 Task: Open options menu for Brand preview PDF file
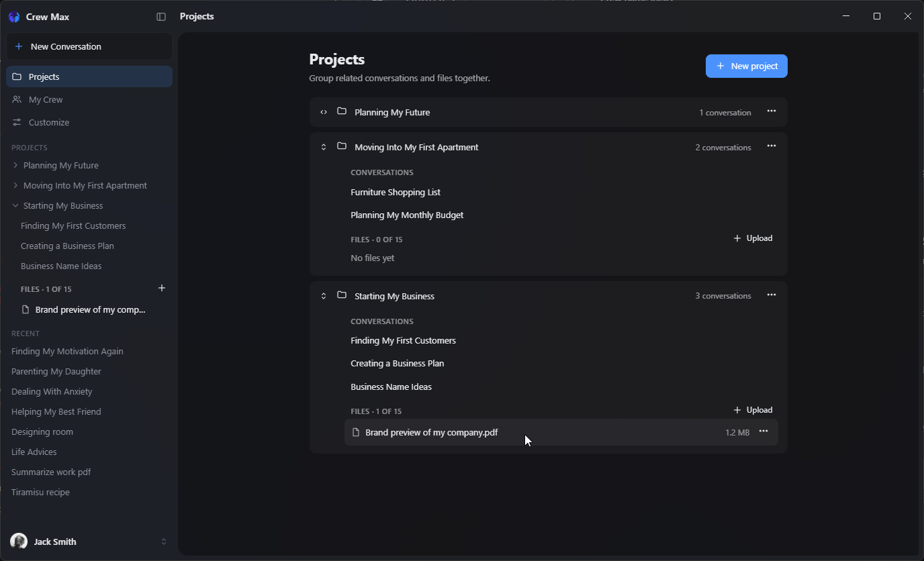click(764, 431)
